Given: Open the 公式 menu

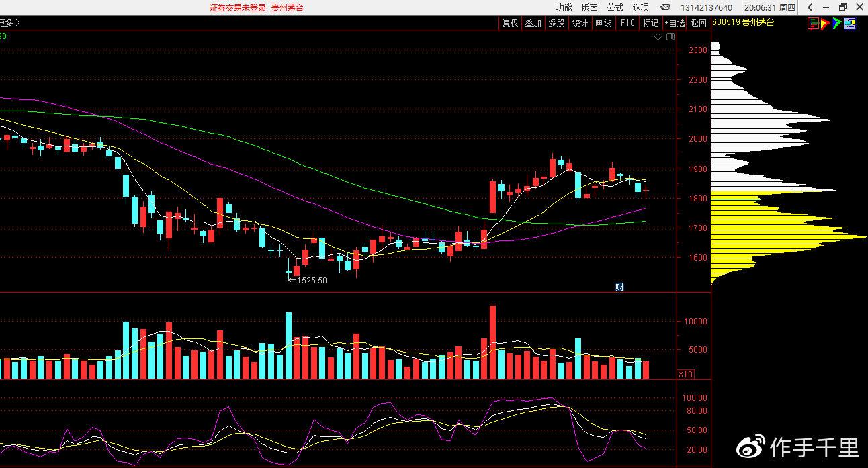Looking at the screenshot, I should pos(615,7).
